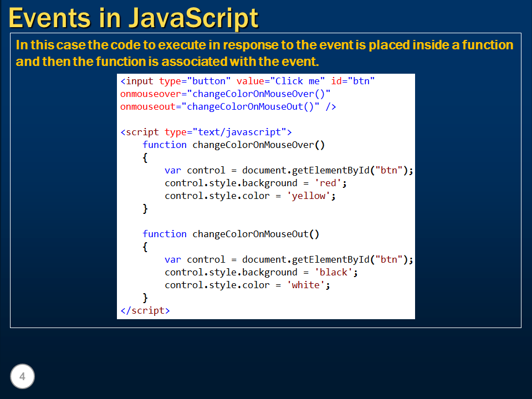Click the closing </script> tag

click(145, 310)
